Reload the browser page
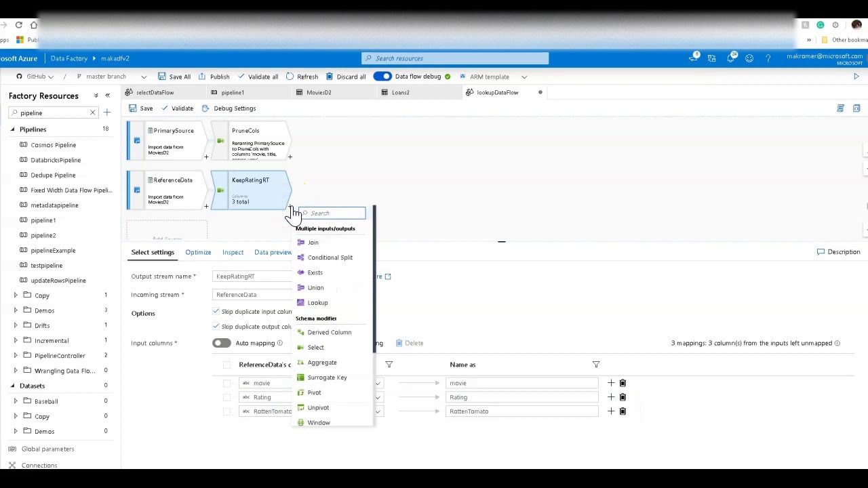Viewport: 868px width, 488px height. 18,25
